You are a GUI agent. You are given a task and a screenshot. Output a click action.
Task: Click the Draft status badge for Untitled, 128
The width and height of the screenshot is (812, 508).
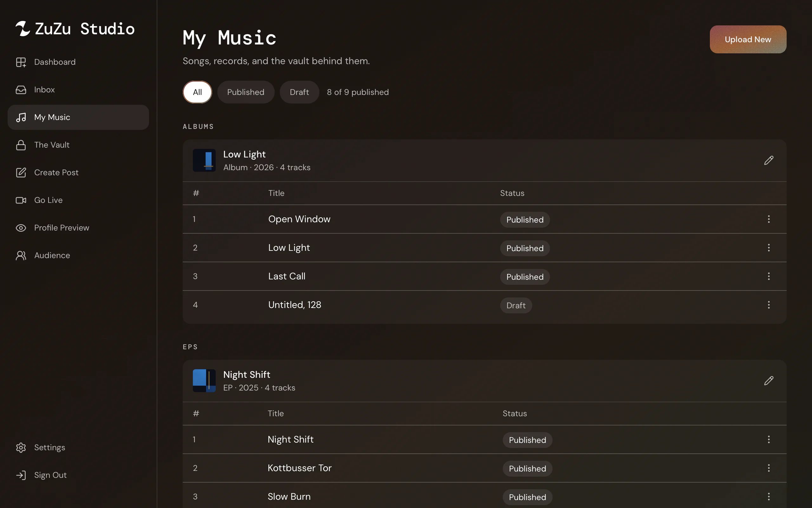click(516, 305)
